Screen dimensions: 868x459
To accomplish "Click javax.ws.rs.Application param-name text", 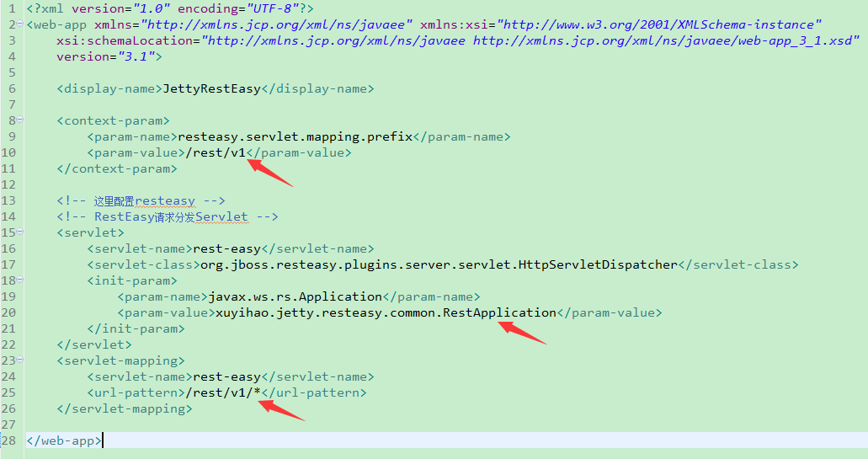I will pyautogui.click(x=295, y=296).
